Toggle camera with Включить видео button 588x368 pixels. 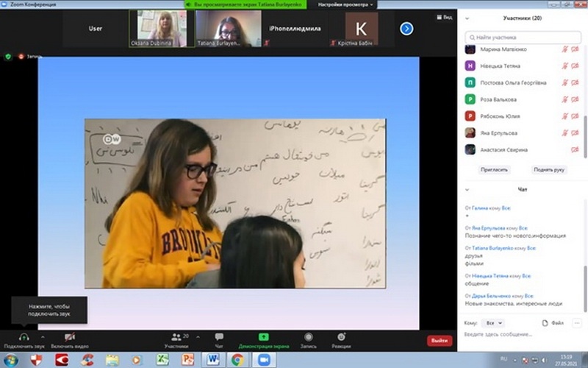(x=70, y=337)
